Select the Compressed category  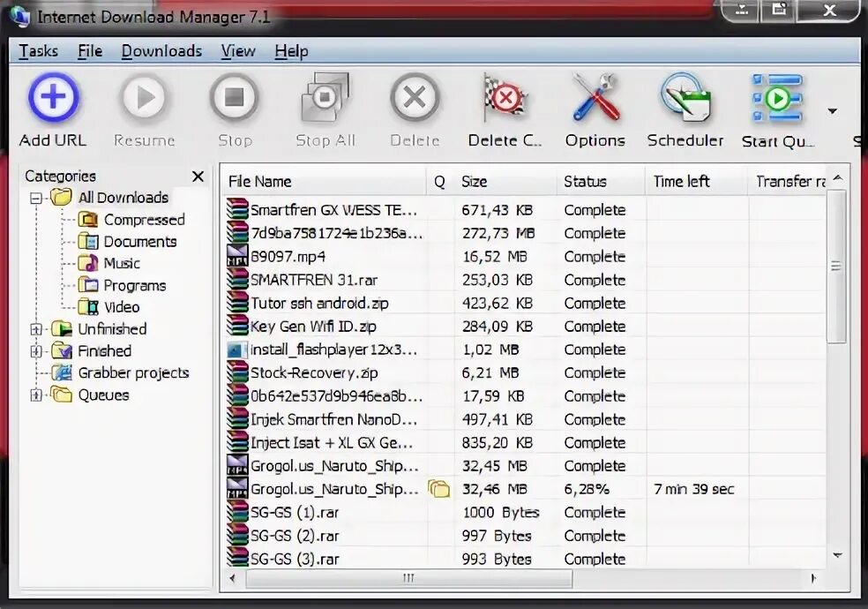144,220
